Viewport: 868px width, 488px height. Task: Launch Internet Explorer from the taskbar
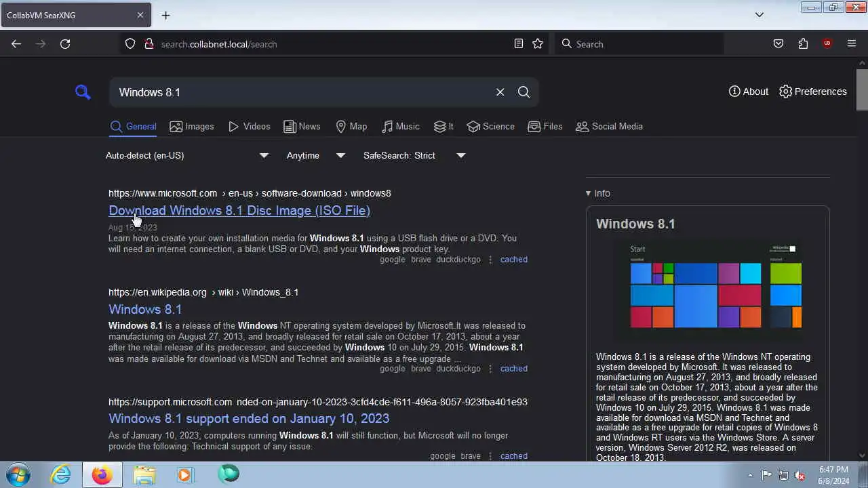pos(61,474)
